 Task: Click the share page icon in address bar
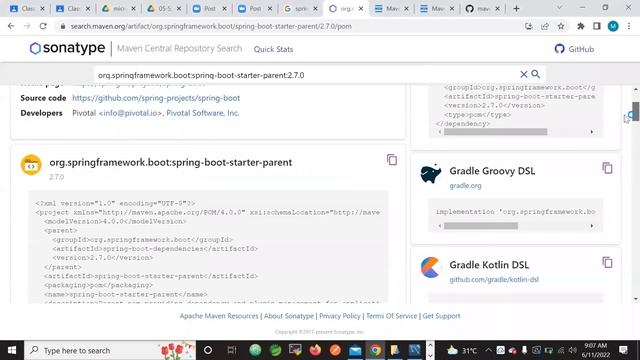click(544, 26)
